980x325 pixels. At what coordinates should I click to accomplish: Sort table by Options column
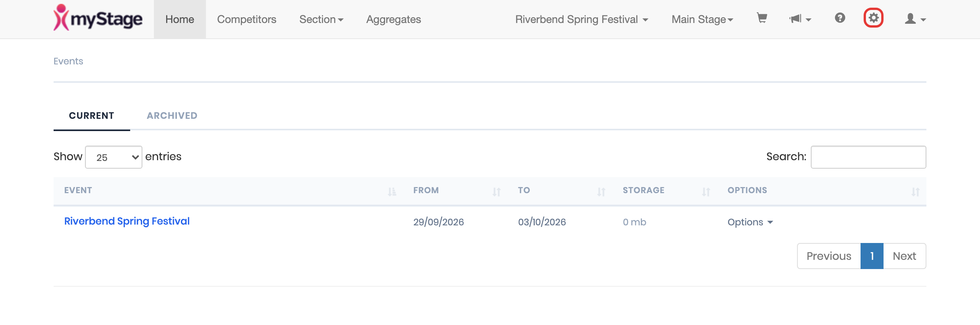tap(822, 190)
